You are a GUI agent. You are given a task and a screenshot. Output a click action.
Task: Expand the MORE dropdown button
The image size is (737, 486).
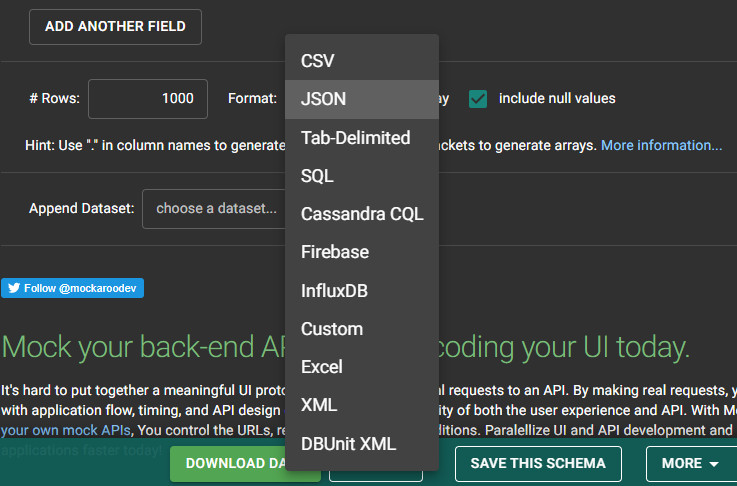click(691, 463)
